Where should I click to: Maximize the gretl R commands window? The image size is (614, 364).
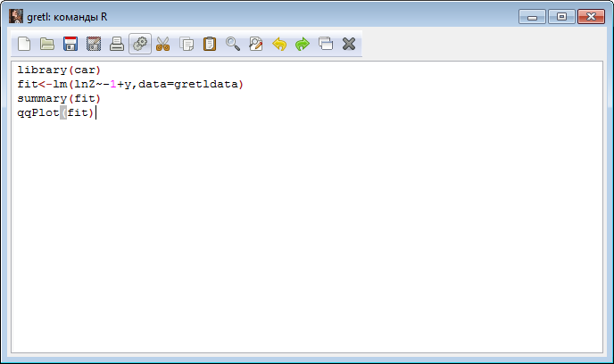(561, 15)
